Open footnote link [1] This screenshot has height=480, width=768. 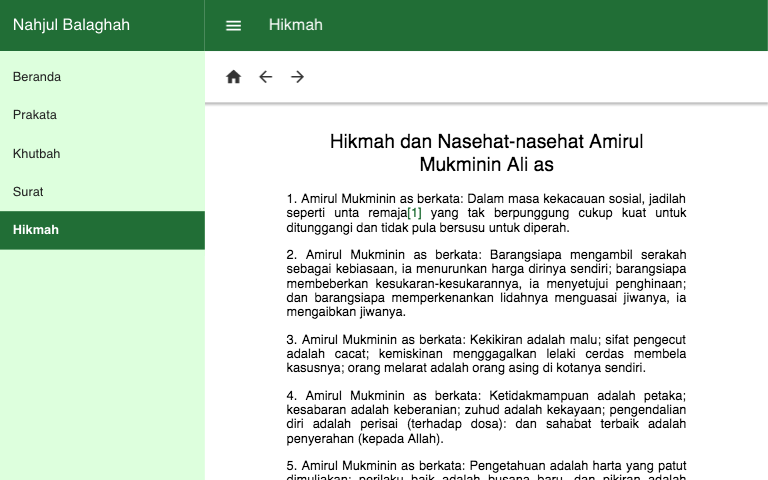tap(414, 213)
